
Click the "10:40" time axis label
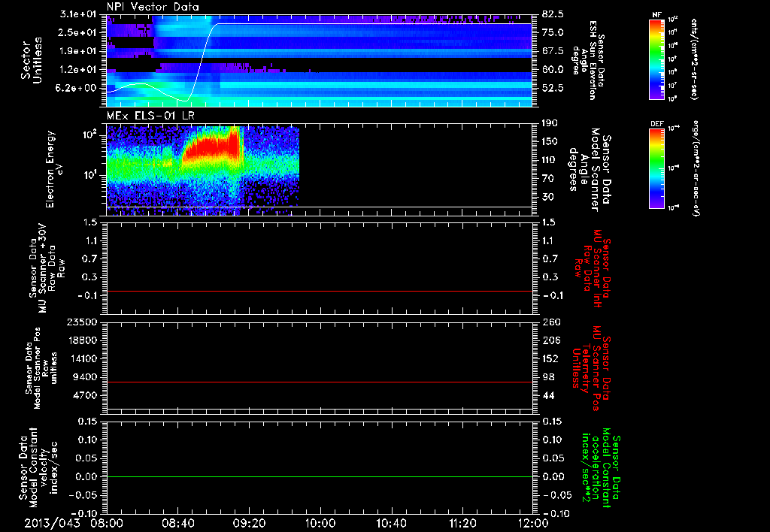tap(391, 523)
